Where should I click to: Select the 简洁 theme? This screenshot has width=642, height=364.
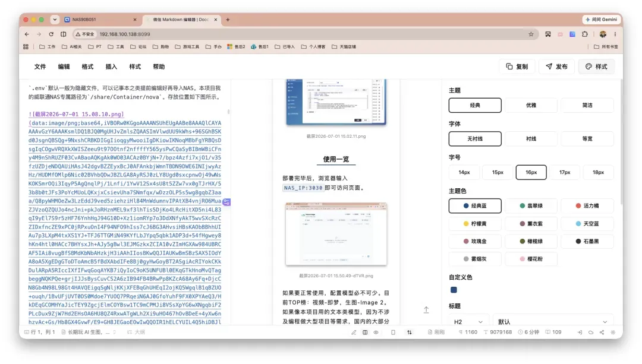click(x=587, y=106)
